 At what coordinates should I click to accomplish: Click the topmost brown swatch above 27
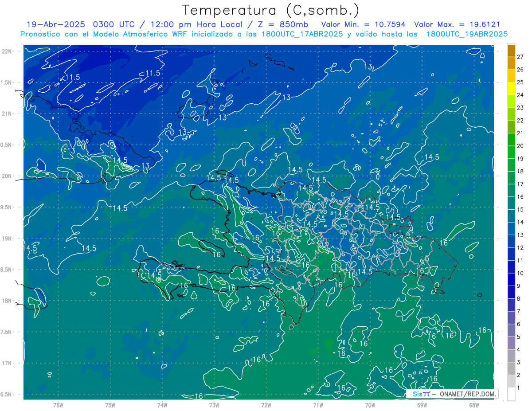[x=511, y=51]
